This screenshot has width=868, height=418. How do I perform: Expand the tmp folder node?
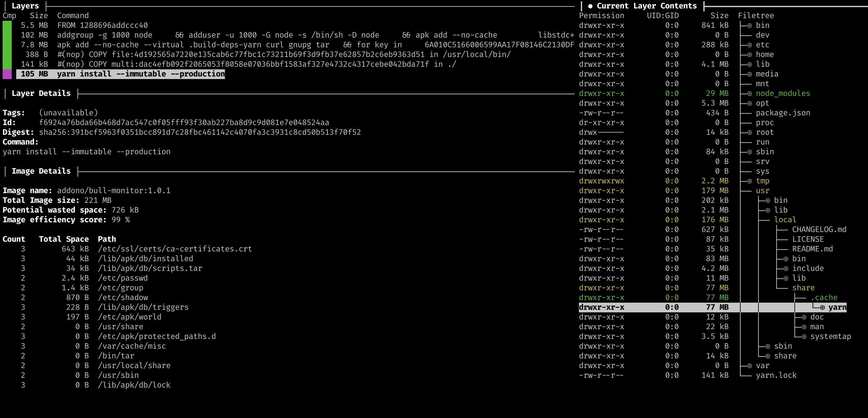pyautogui.click(x=749, y=181)
